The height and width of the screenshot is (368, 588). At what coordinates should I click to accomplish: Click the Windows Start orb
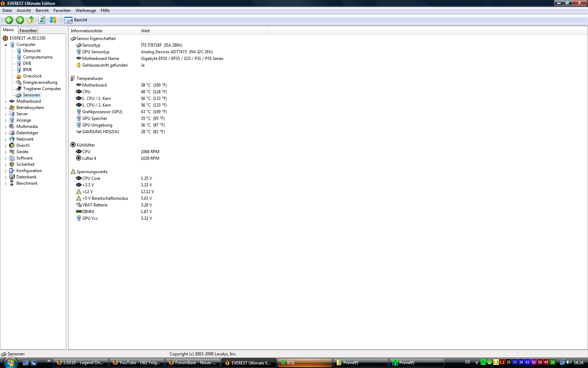point(10,363)
